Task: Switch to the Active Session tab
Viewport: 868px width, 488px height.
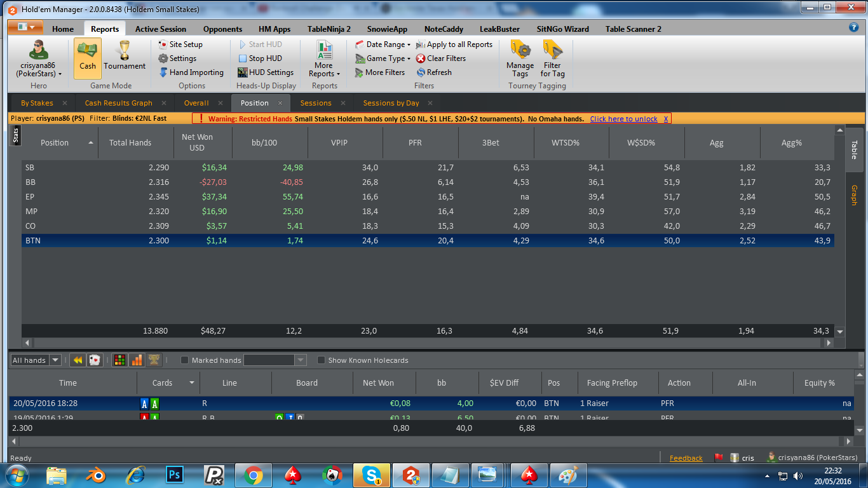Action: (x=161, y=29)
